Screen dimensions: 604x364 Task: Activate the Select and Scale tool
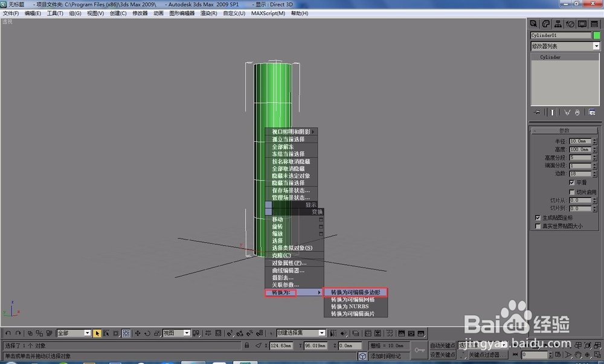pyautogui.click(x=157, y=333)
